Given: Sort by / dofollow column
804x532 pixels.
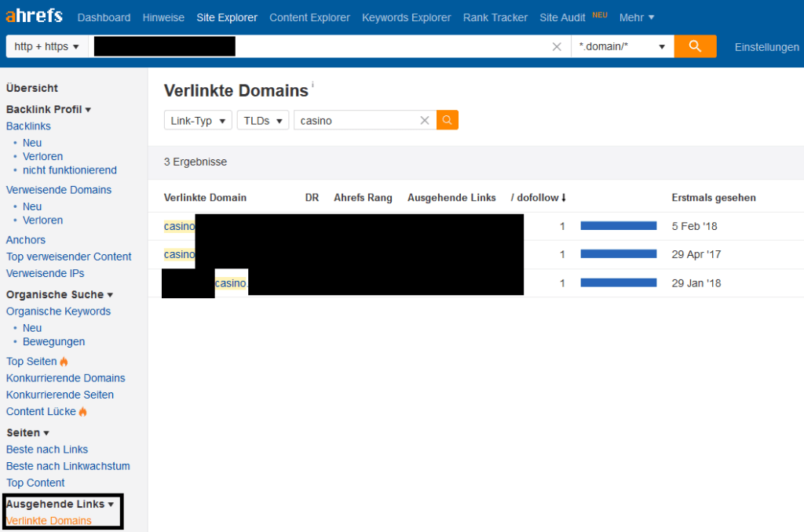Looking at the screenshot, I should point(539,198).
